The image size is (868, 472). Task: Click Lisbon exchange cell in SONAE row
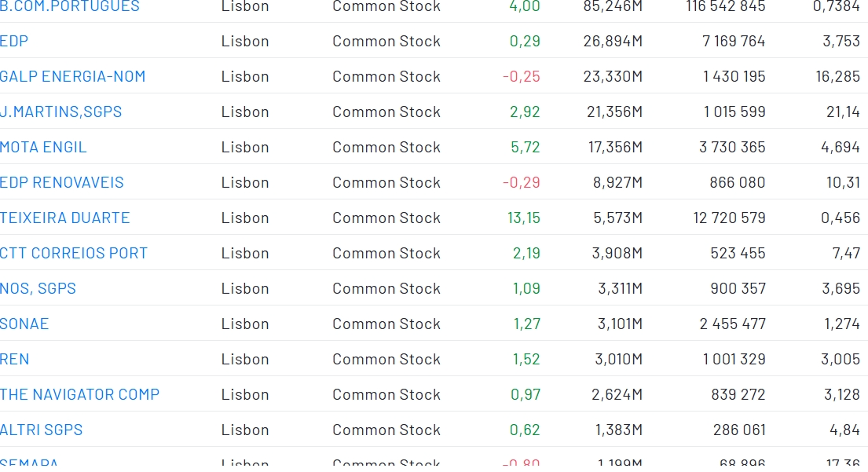coord(245,324)
